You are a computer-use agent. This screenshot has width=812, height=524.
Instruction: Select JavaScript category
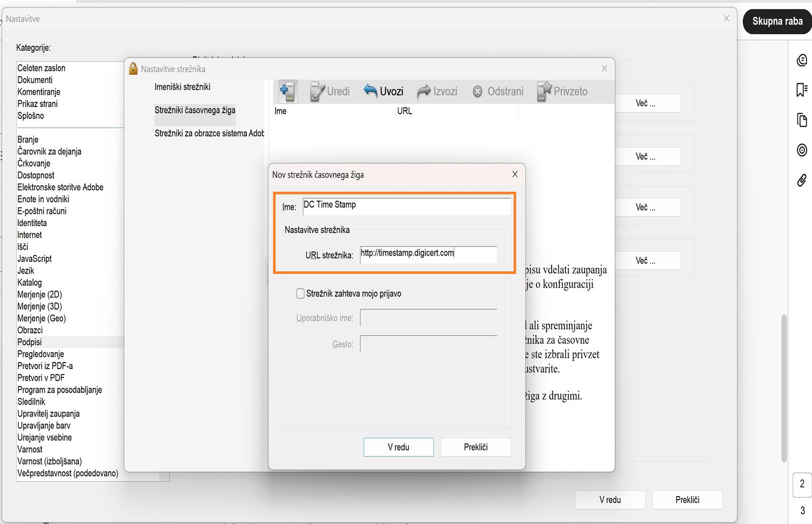[x=35, y=259]
